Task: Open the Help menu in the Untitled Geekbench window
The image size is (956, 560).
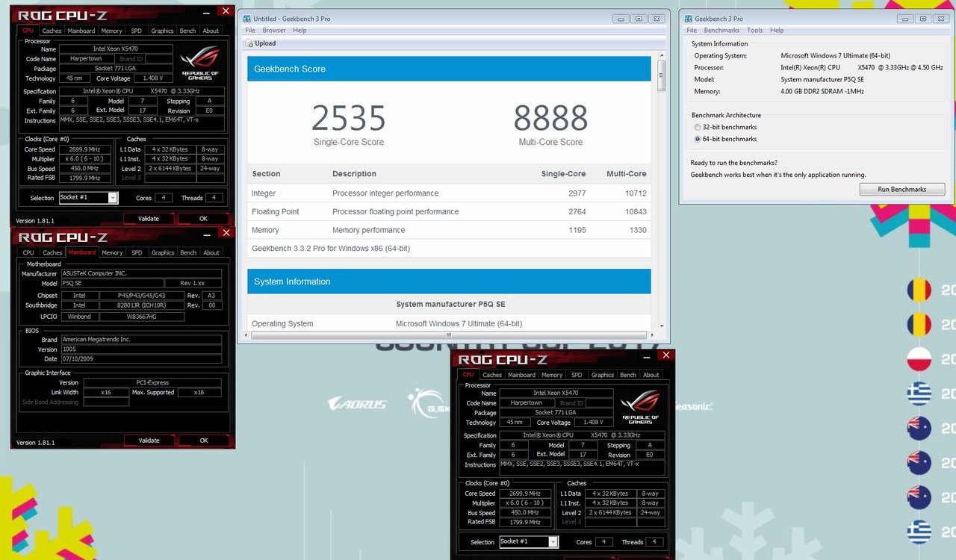Action: tap(299, 31)
